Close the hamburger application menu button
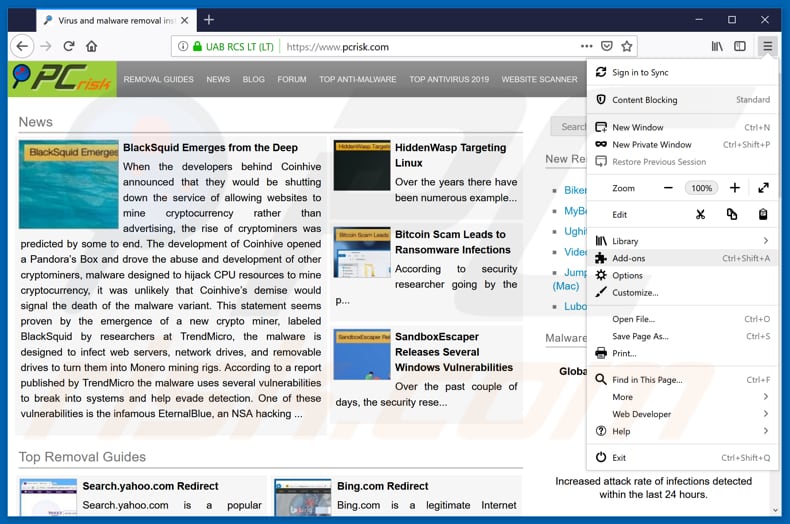Viewport: 790px width, 524px height. tap(767, 47)
